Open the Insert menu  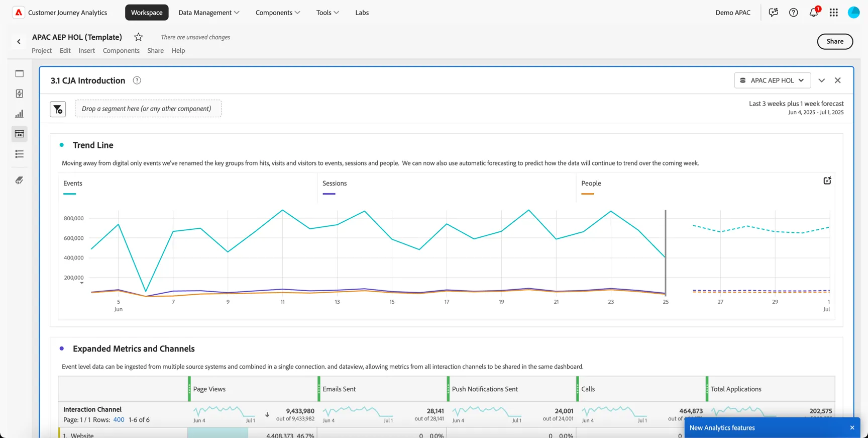coord(86,51)
